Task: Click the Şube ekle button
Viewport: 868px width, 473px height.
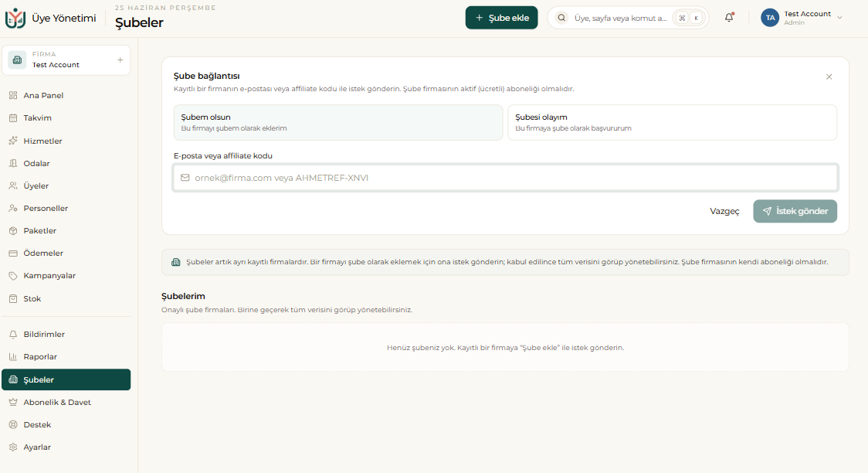Action: (x=501, y=18)
